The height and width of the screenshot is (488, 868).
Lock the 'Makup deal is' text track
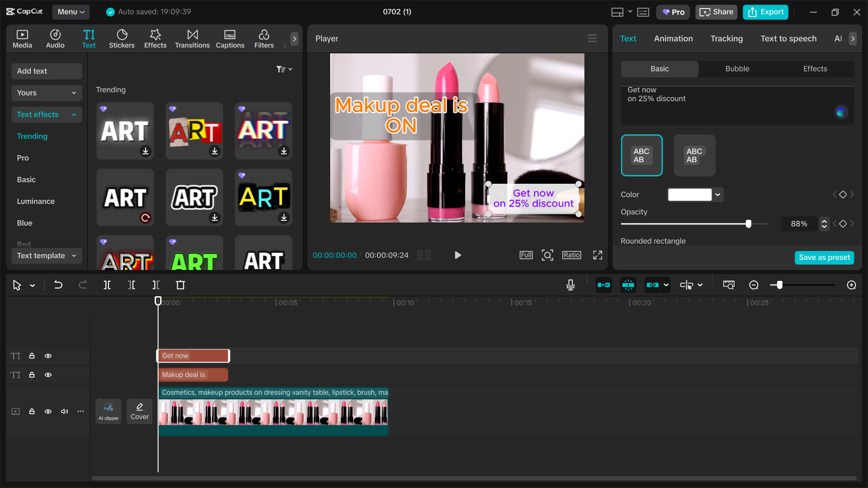coord(32,374)
